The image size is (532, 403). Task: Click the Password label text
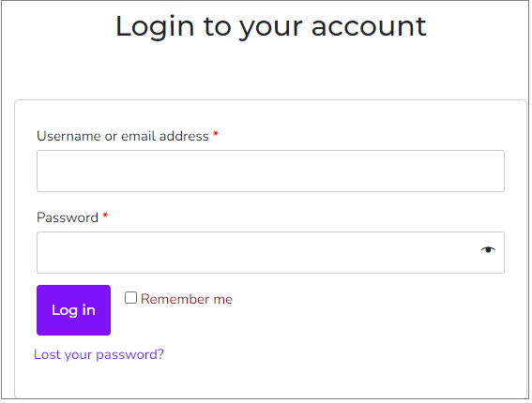68,218
